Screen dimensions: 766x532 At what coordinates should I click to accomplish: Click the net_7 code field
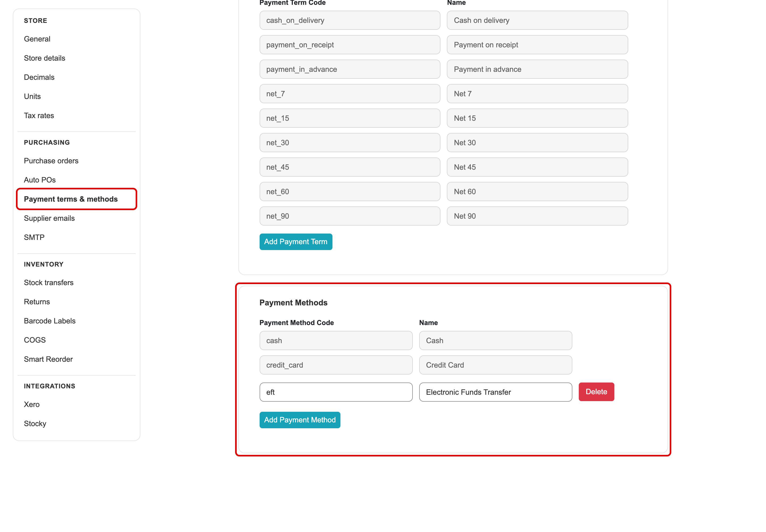(x=350, y=94)
